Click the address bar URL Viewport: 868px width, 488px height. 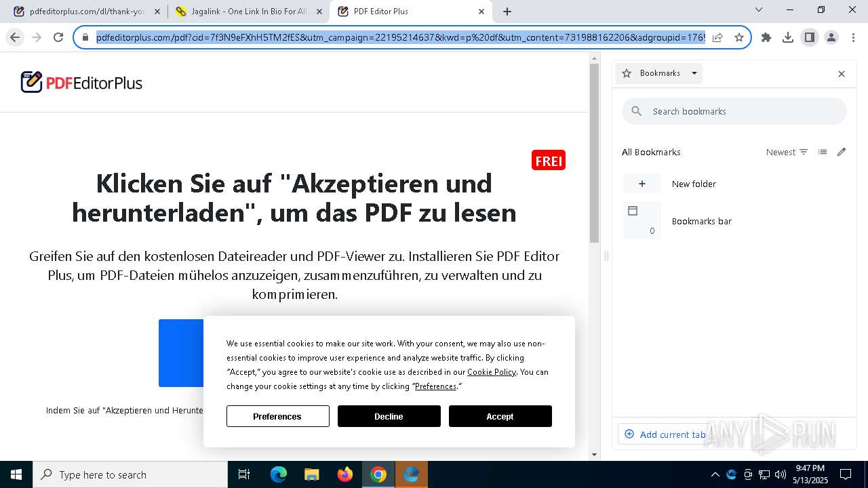400,37
